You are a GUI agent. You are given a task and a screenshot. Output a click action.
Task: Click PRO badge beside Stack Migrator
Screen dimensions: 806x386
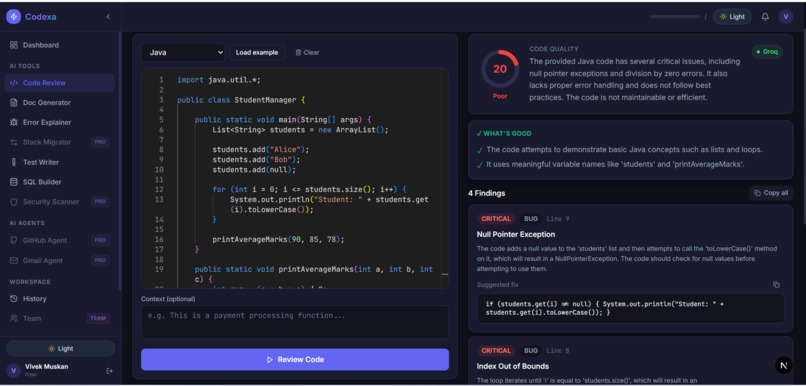pyautogui.click(x=101, y=142)
